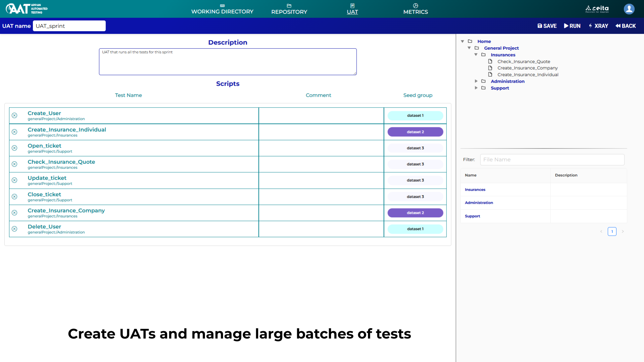Click the comment cell for Create_User

(x=321, y=116)
